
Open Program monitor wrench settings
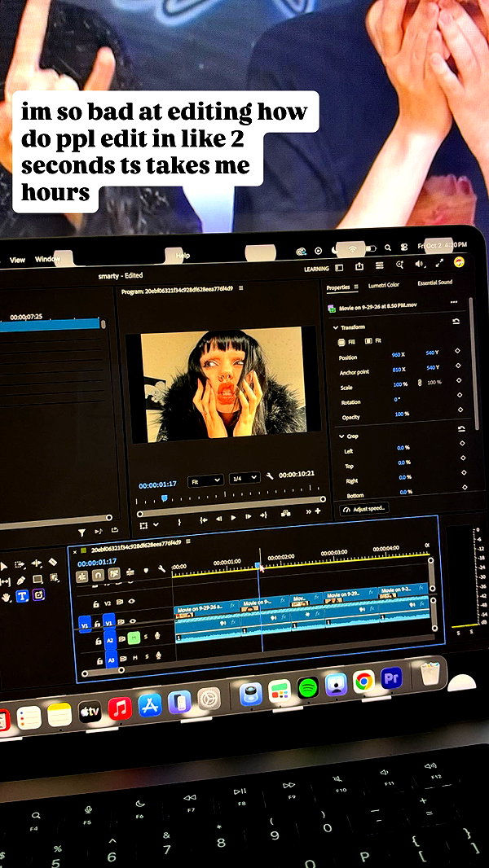point(270,476)
